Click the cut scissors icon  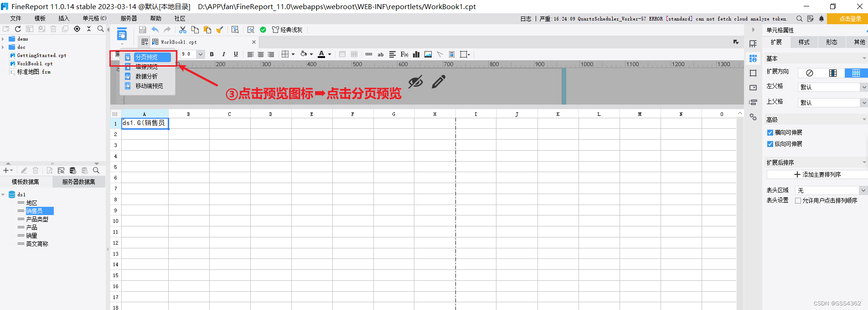[183, 30]
